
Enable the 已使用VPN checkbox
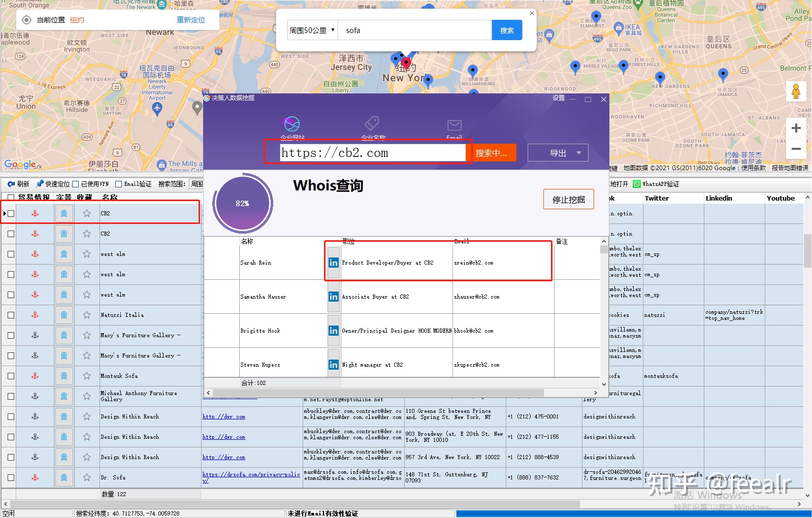pyautogui.click(x=76, y=184)
